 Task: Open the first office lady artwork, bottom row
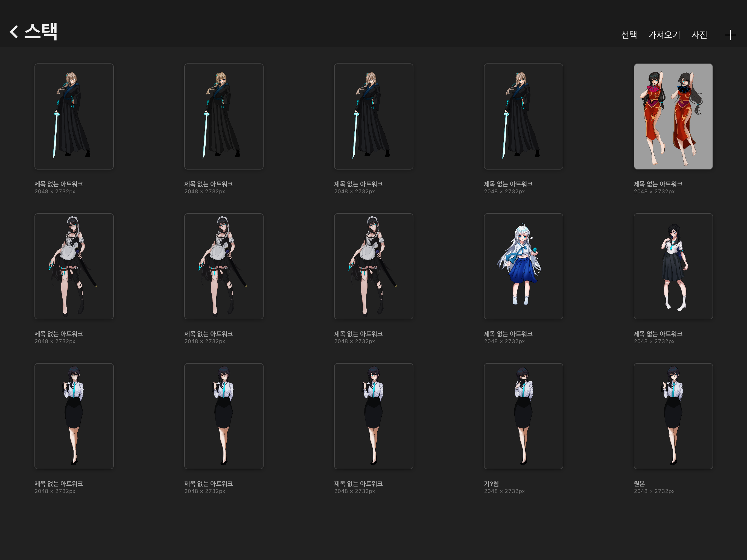74,416
